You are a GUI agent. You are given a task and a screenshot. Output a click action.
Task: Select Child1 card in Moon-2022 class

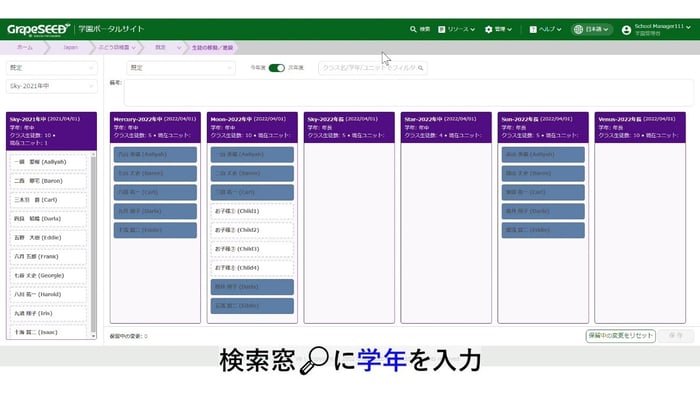pyautogui.click(x=252, y=211)
